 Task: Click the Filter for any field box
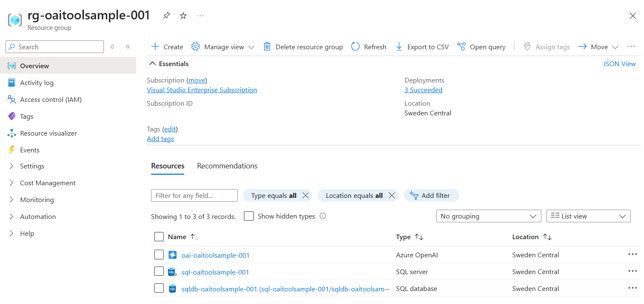coord(194,195)
